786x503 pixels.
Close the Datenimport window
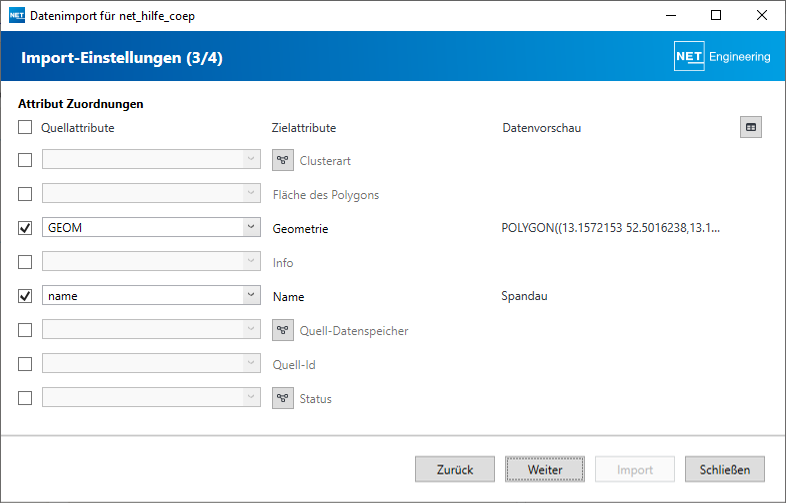(x=761, y=16)
